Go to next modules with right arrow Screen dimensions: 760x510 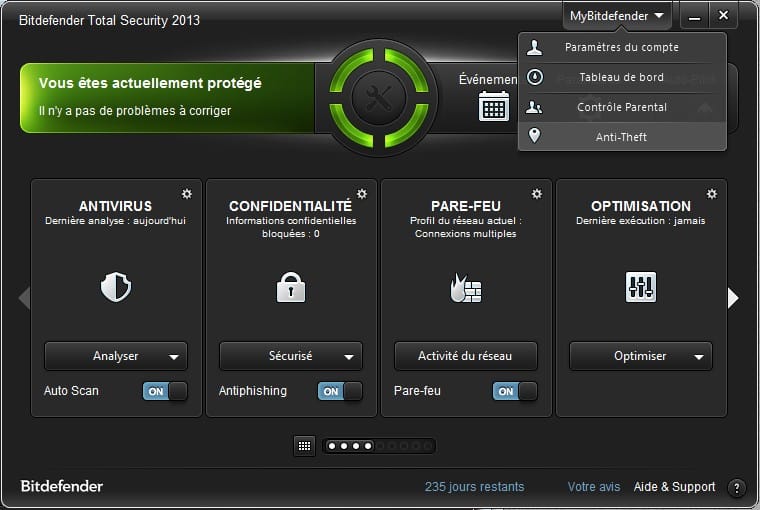733,298
